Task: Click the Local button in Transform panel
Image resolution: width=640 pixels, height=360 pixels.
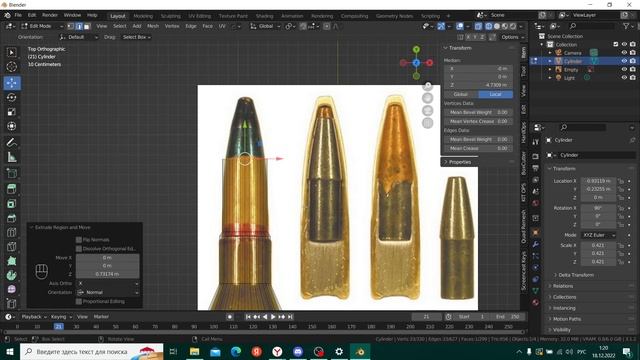Action: coord(495,94)
